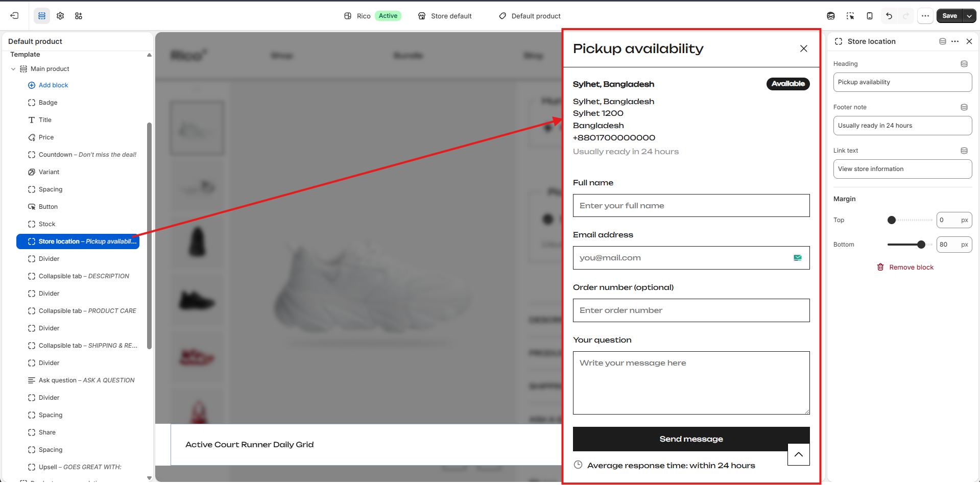Image resolution: width=980 pixels, height=485 pixels.
Task: Click the black shoe thumbnail
Action: (x=197, y=300)
